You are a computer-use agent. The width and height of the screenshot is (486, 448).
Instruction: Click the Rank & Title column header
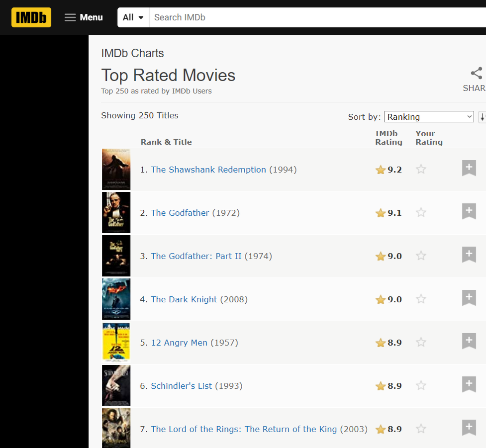166,142
